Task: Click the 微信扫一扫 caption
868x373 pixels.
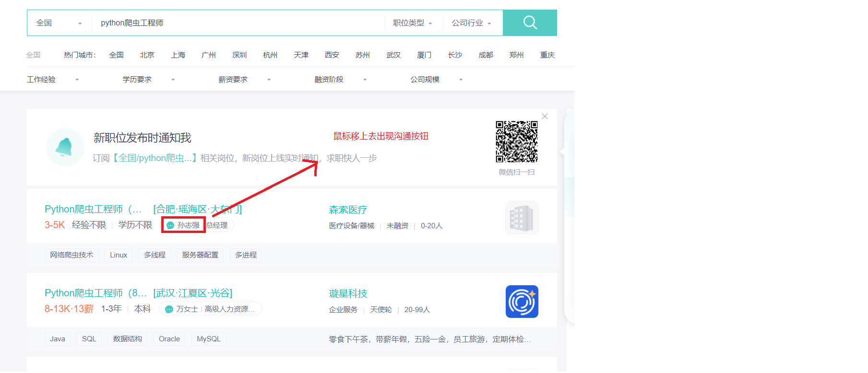Action: [x=517, y=172]
